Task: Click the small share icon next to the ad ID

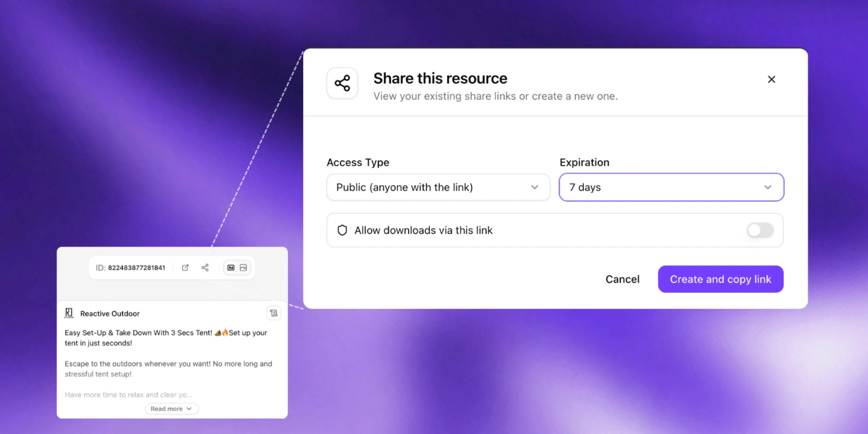Action: click(205, 267)
